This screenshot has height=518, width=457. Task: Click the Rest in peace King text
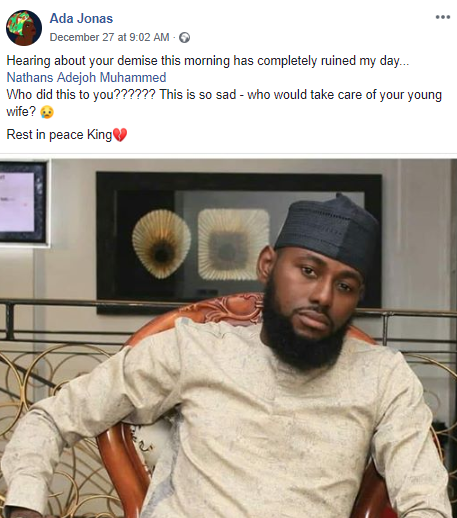tap(59, 135)
